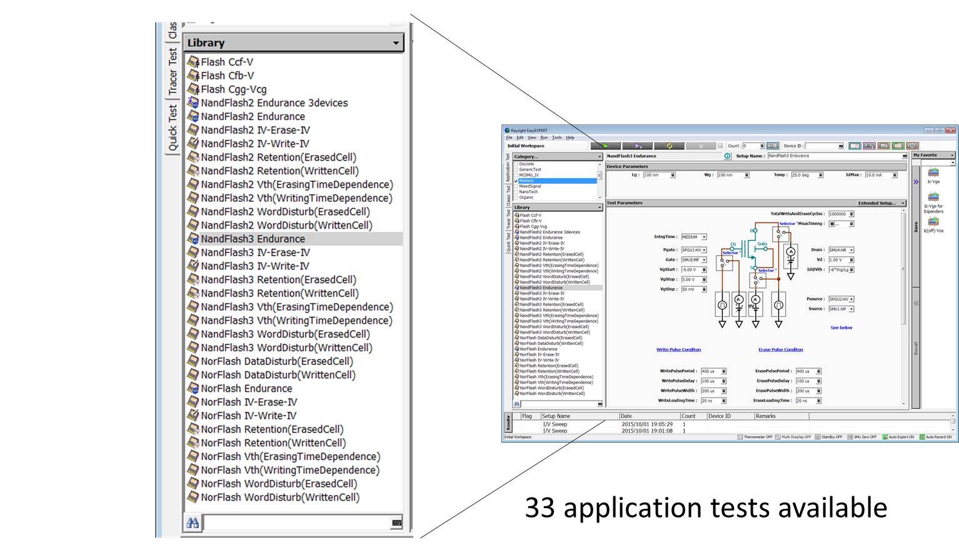Open the Pgate SPGU1:HV dropdown
This screenshot has height=560, width=959.
tap(694, 250)
